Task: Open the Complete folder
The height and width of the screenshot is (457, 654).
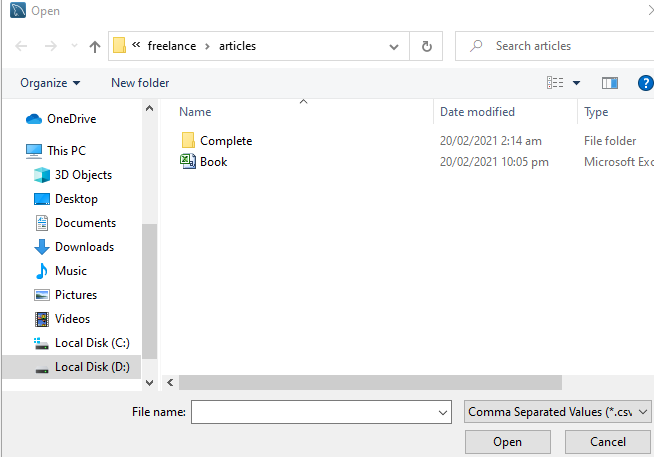Action: [x=225, y=141]
